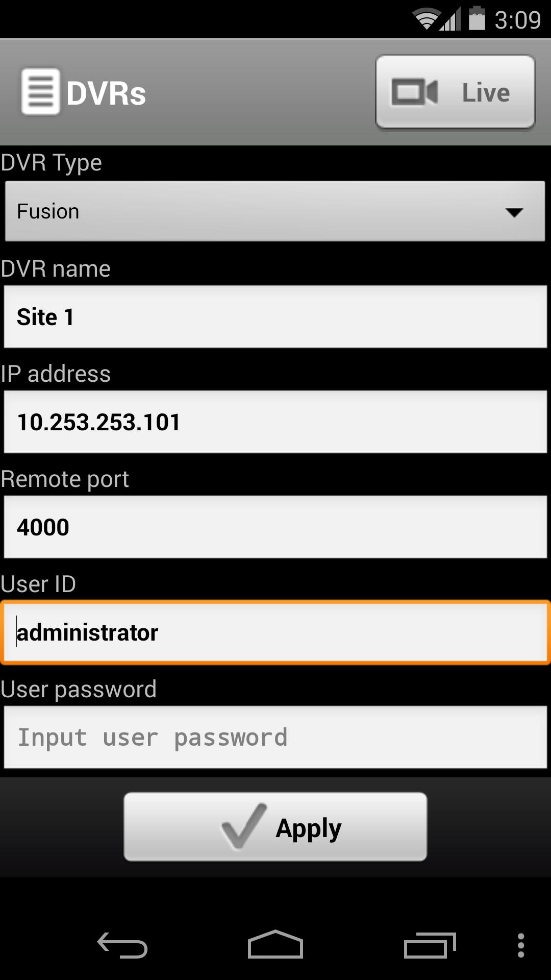This screenshot has height=980, width=551.
Task: Focus the IP address field
Action: point(275,422)
